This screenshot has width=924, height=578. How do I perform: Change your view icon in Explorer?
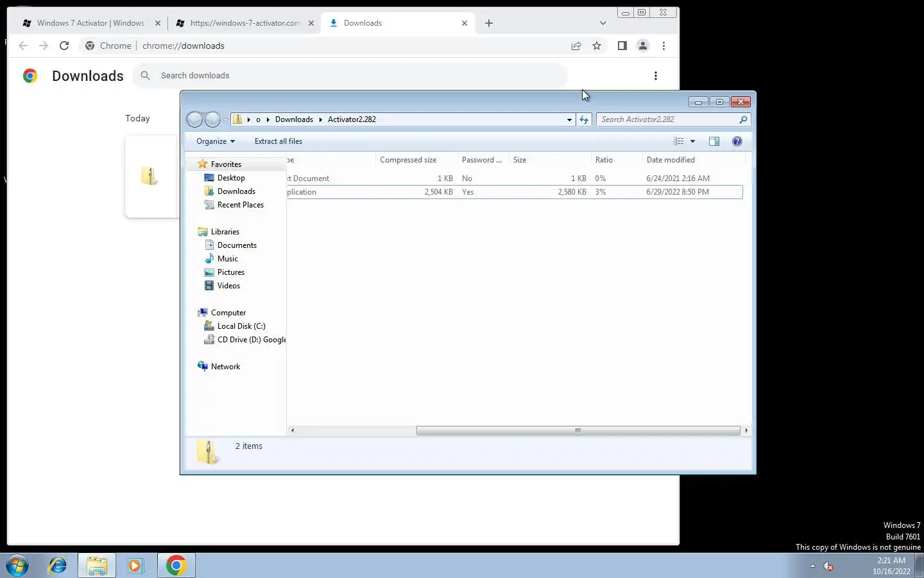[x=678, y=141]
